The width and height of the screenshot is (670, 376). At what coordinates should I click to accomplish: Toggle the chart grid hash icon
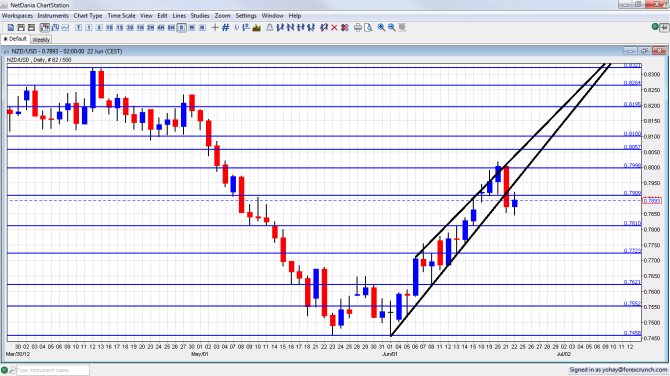(226, 27)
